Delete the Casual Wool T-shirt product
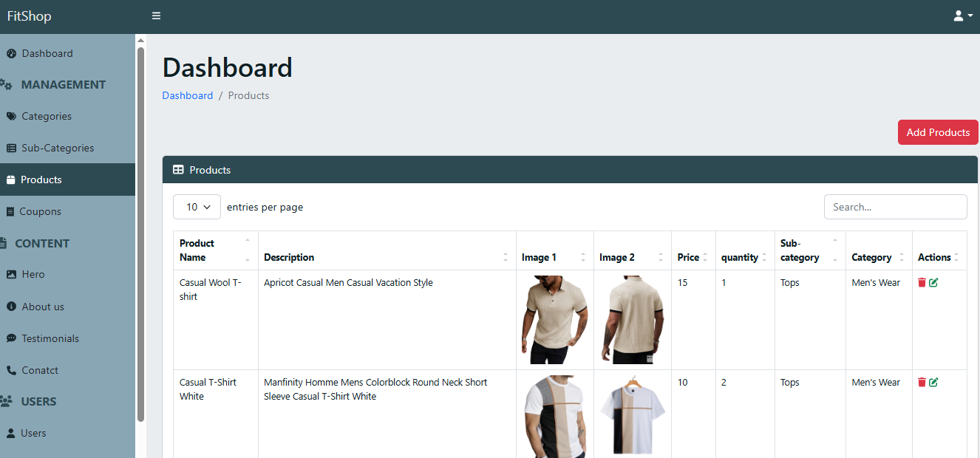The image size is (980, 458). pyautogui.click(x=922, y=283)
